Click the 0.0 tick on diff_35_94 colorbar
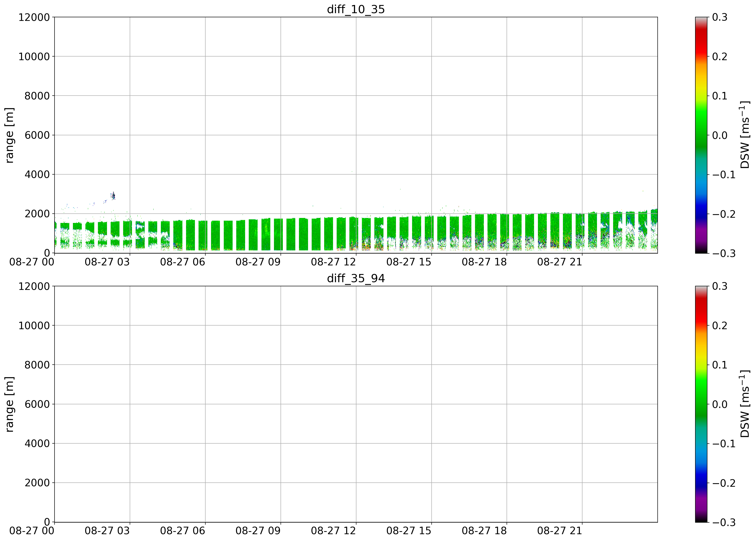Screen dimensions: 756x541 (720, 404)
